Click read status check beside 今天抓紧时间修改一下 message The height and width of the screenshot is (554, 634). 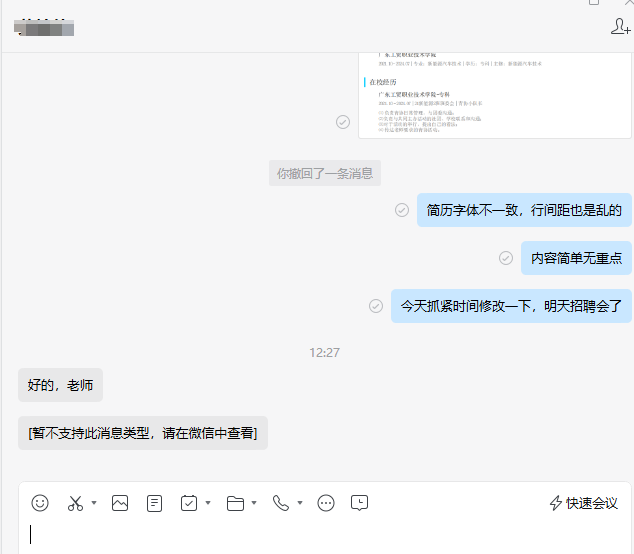tap(376, 306)
